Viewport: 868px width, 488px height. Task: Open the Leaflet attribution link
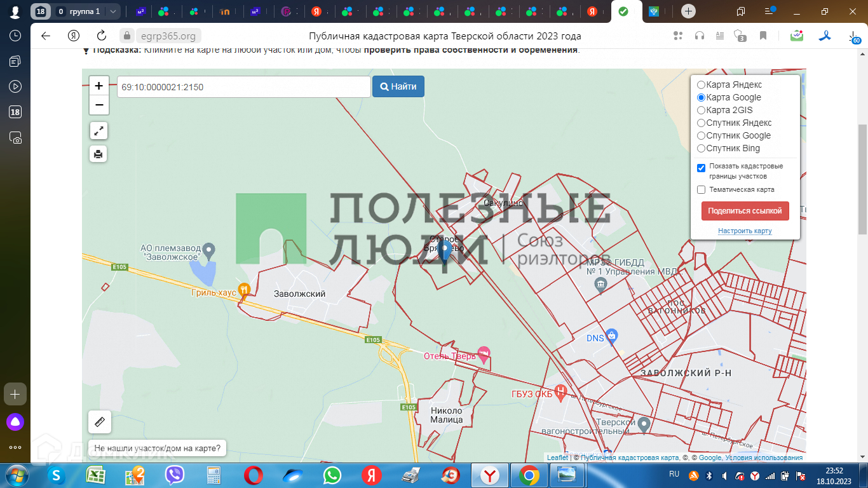point(557,457)
